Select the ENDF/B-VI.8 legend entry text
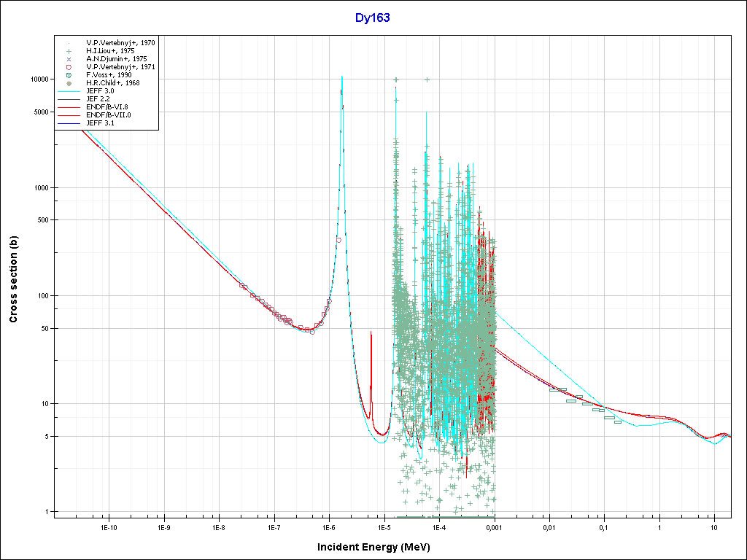 pos(107,107)
